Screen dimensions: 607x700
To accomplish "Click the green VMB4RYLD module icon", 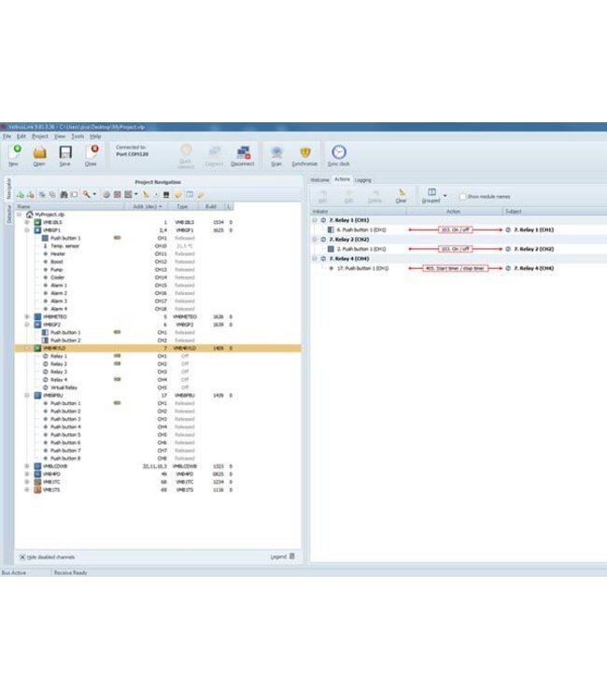I will [38, 348].
